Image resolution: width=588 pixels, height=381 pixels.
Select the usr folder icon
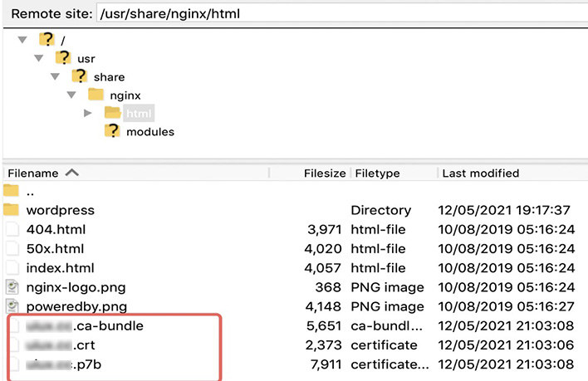[63, 58]
